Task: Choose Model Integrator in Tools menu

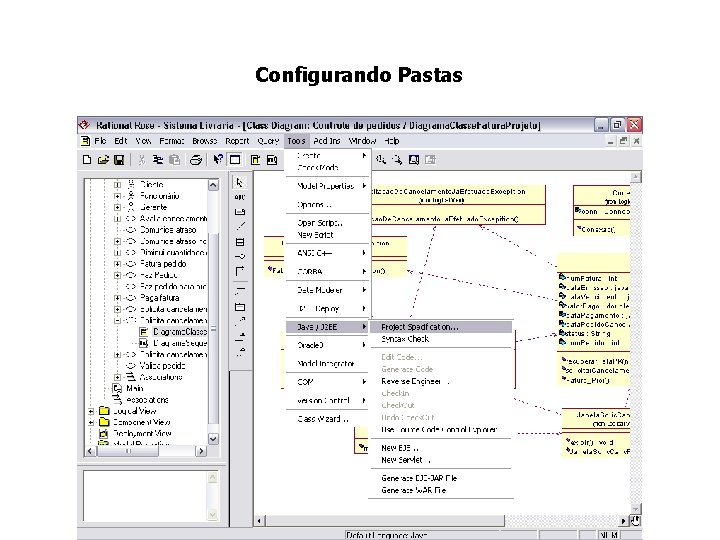Action: pos(328,363)
